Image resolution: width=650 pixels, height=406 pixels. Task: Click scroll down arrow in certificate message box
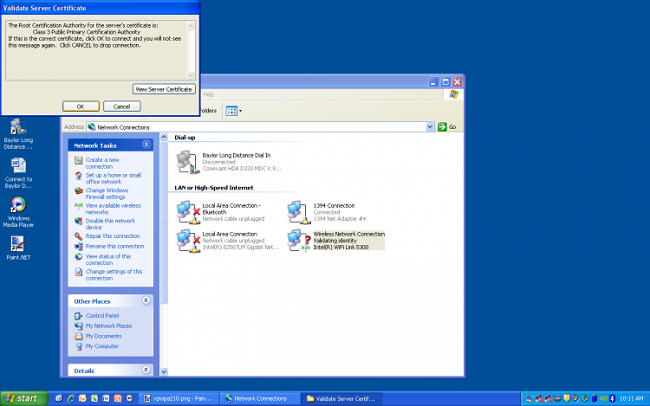click(191, 75)
